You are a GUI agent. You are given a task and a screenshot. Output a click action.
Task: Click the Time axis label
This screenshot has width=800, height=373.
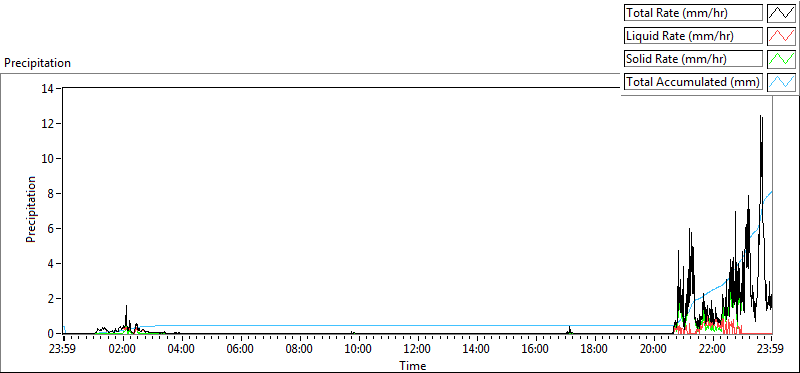click(413, 365)
